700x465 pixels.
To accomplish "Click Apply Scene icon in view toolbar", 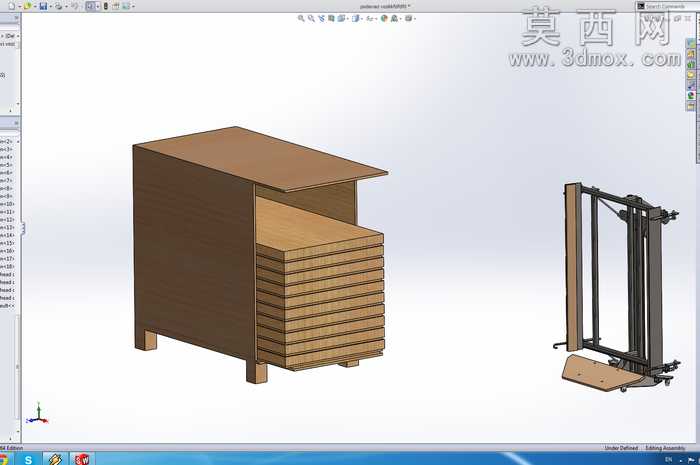I will pyautogui.click(x=395, y=19).
